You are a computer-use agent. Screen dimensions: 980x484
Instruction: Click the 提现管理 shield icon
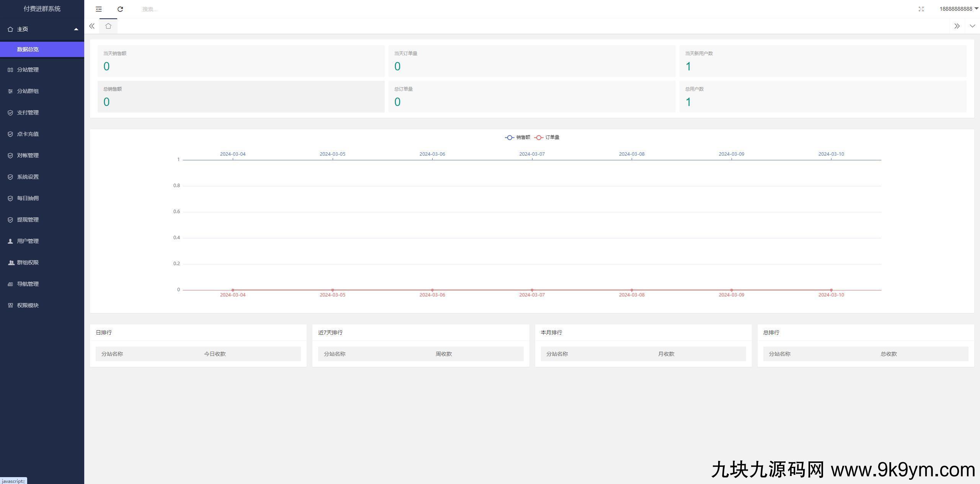point(10,220)
